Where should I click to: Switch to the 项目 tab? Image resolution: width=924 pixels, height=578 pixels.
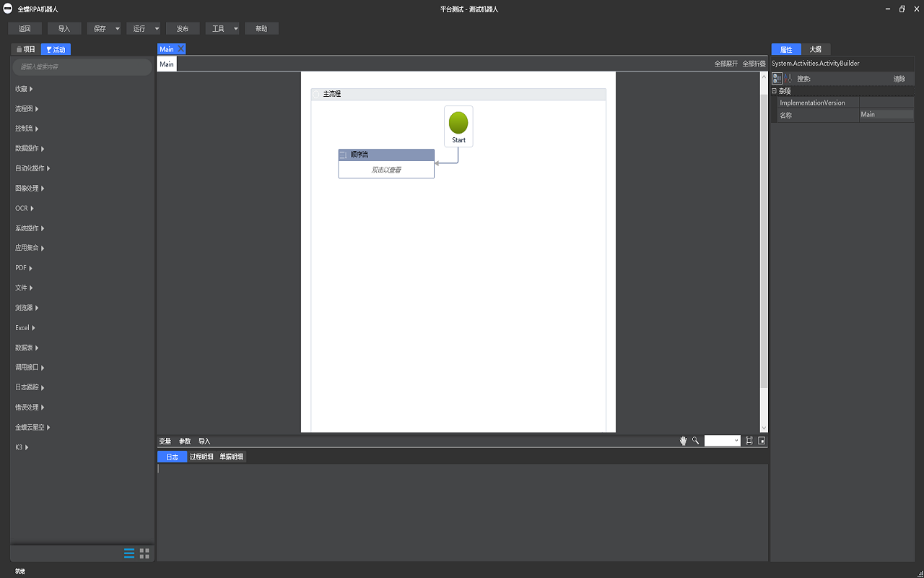[26, 49]
